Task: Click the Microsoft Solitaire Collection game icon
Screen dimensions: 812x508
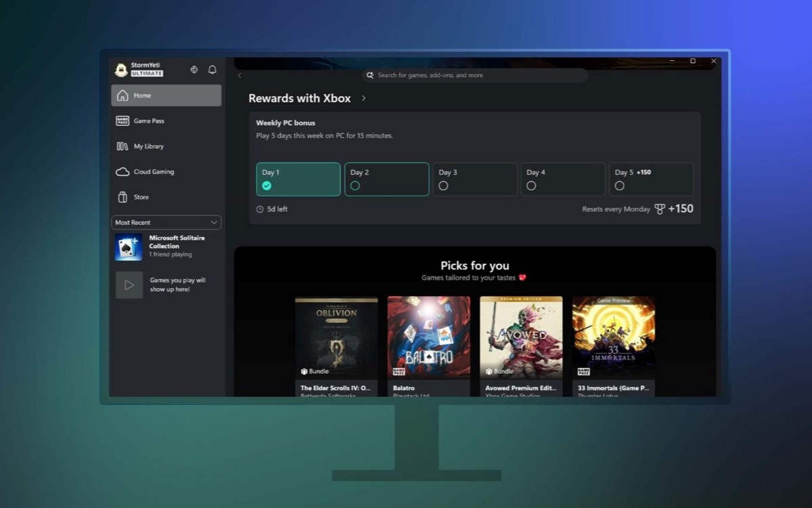Action: (x=129, y=247)
